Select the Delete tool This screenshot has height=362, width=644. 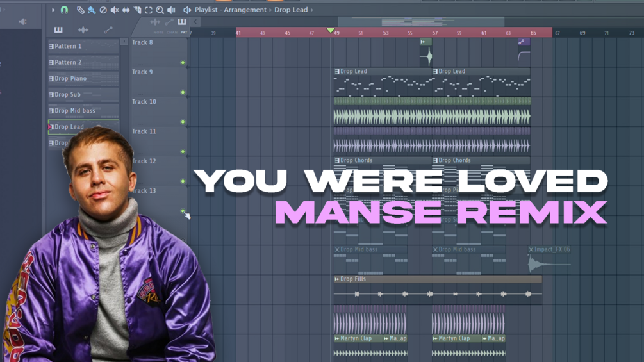point(103,10)
